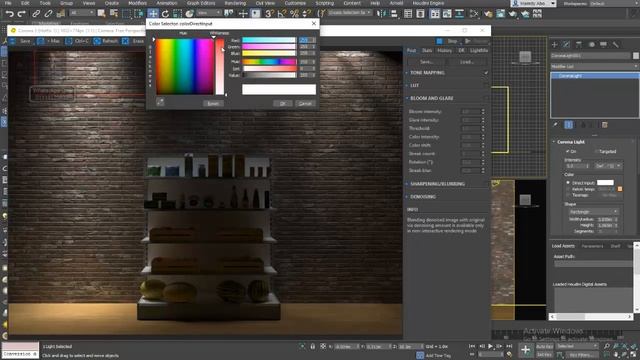Screen dimensions: 640x360
Task: Select the Unlink Selection icon
Action: coord(48,14)
